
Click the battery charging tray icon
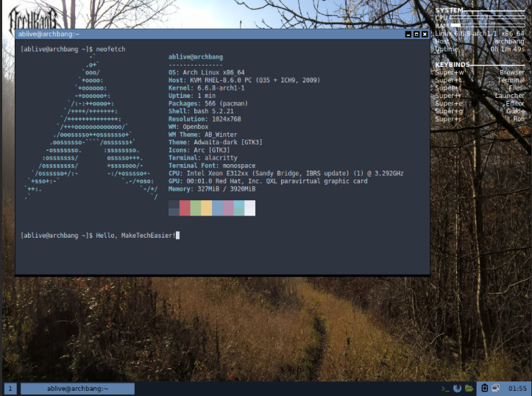(x=484, y=388)
